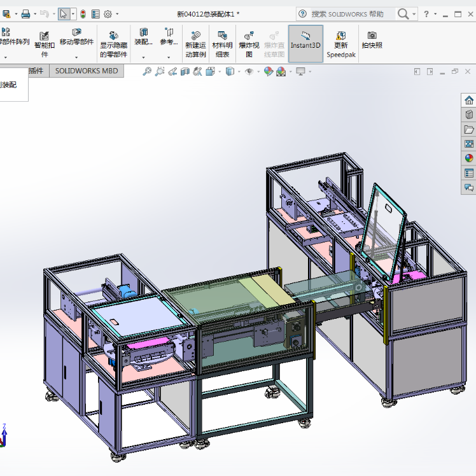Open the Options gear button
476x476 pixels.
(x=108, y=14)
